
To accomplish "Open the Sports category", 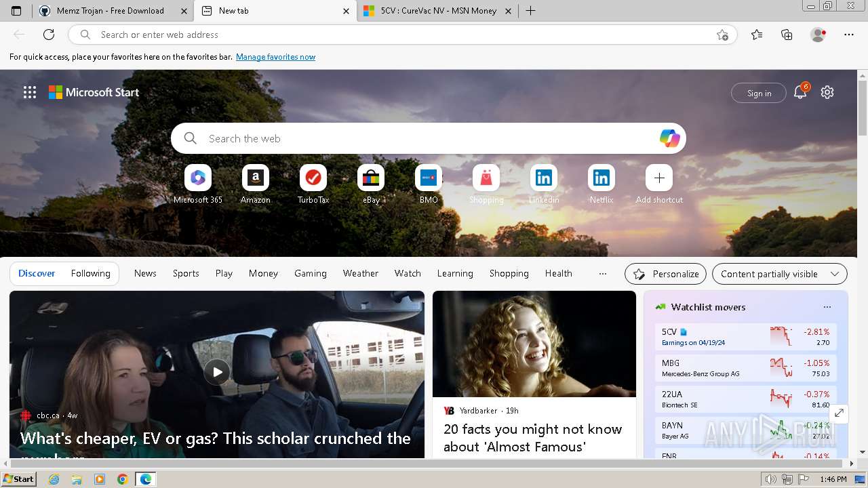I will tap(186, 273).
